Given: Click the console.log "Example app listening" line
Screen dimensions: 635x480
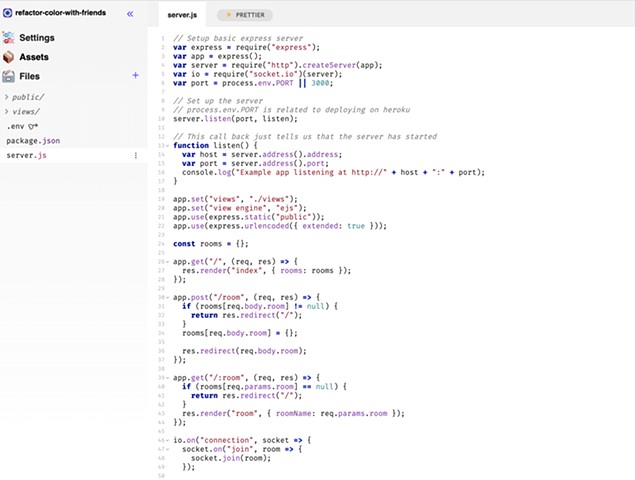Looking at the screenshot, I should tap(333, 173).
